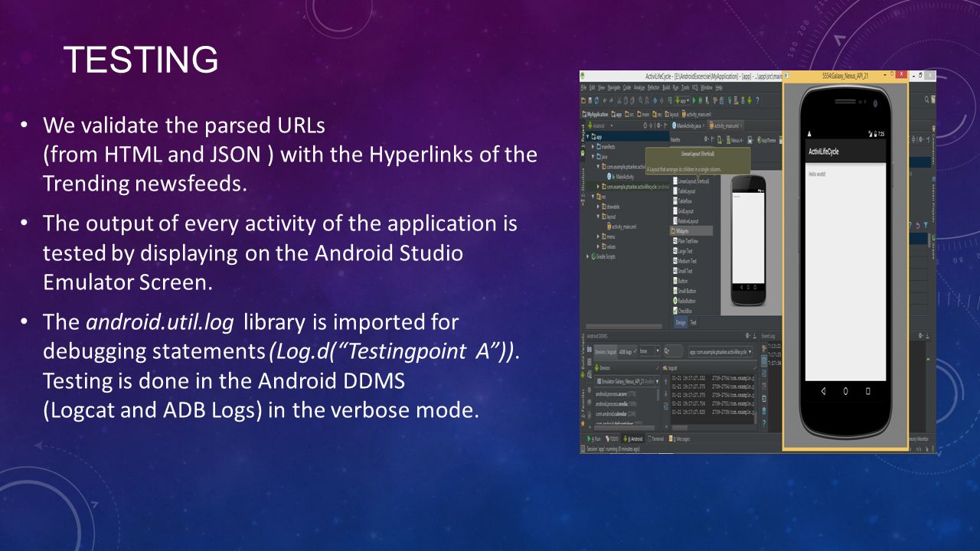Tap the emulator Home circle button
The image size is (980, 551).
pyautogui.click(x=845, y=391)
